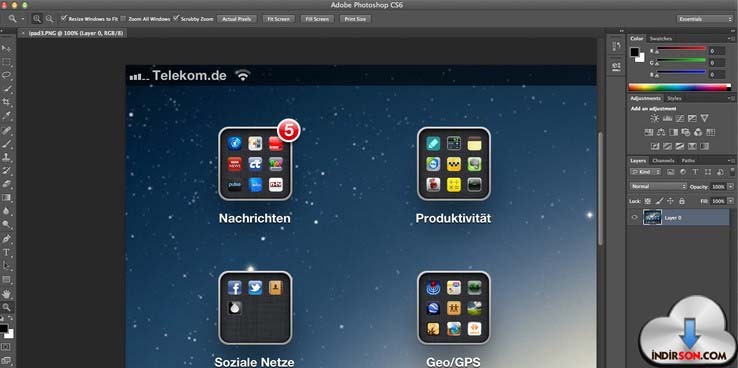Image resolution: width=738 pixels, height=368 pixels.
Task: Select the Pen tool
Action: click(6, 239)
